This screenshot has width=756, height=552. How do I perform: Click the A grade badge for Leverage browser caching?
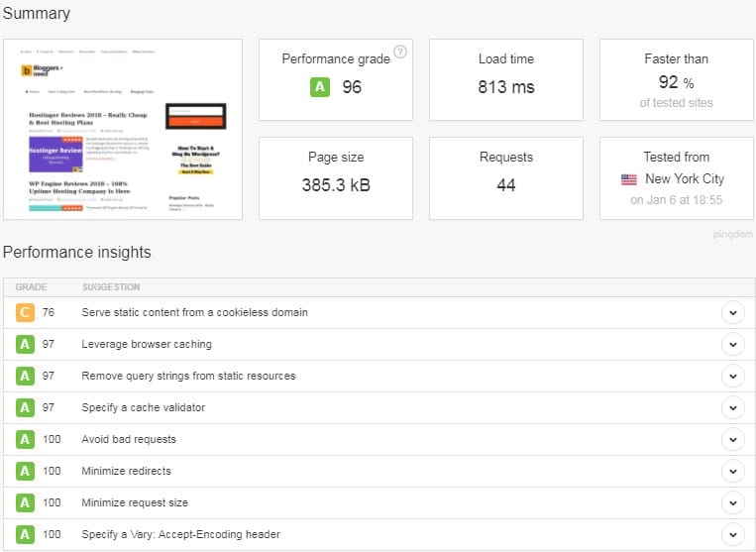(x=25, y=344)
